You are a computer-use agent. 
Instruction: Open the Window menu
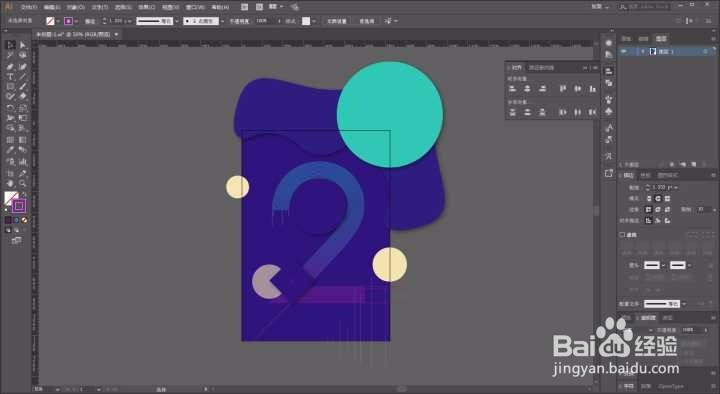[x=195, y=7]
